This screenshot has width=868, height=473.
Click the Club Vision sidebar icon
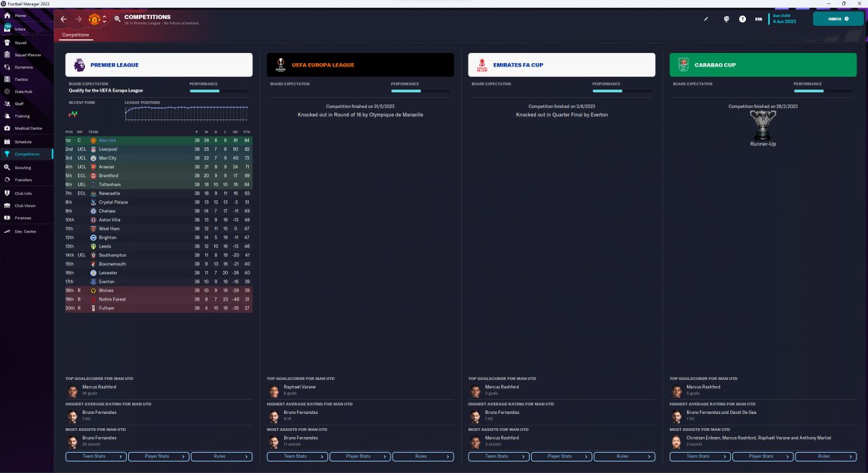coord(7,206)
